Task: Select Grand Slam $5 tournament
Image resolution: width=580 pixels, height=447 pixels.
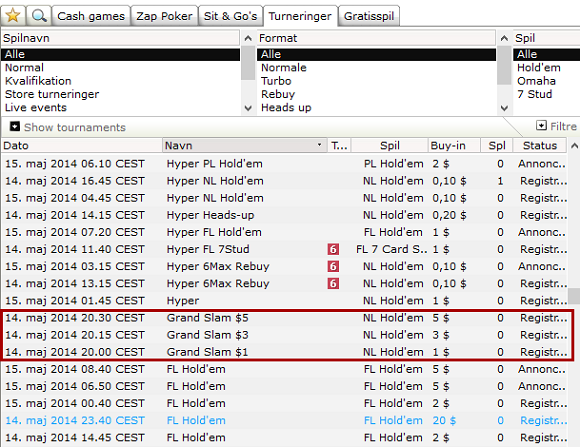Action: pos(284,317)
